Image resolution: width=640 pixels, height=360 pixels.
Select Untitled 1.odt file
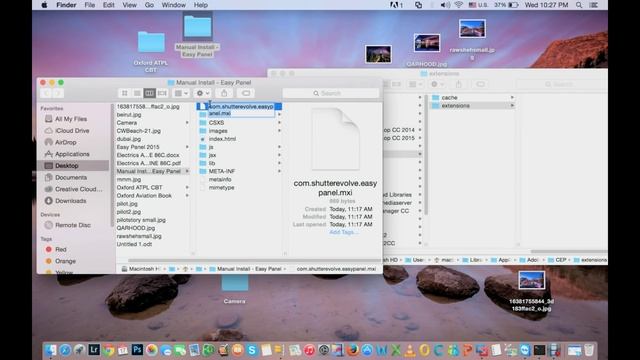[x=134, y=244]
